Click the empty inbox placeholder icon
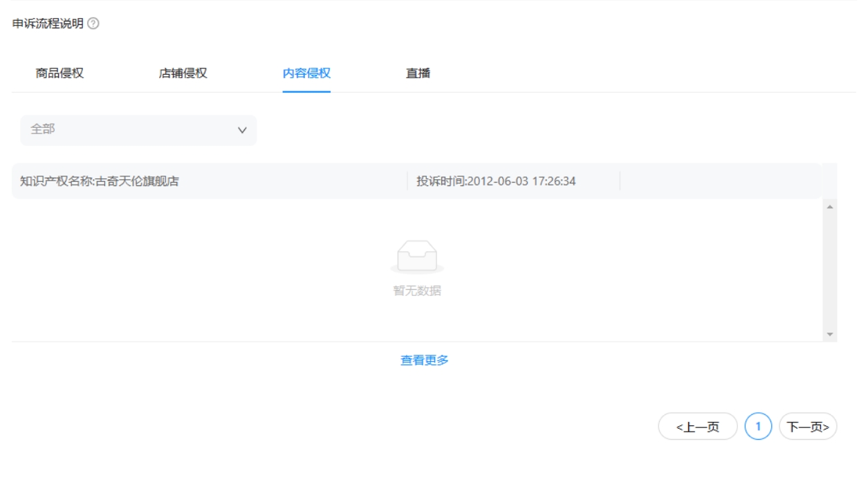 click(x=417, y=257)
